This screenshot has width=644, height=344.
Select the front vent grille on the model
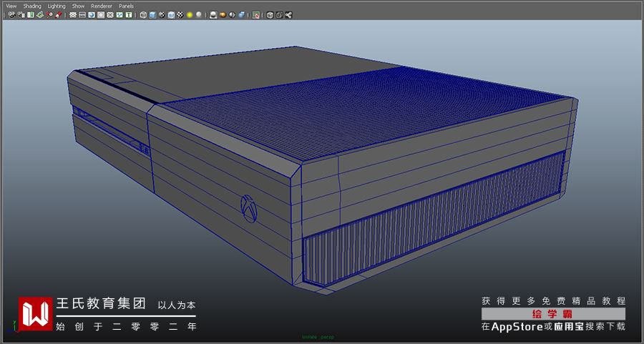coord(434,220)
